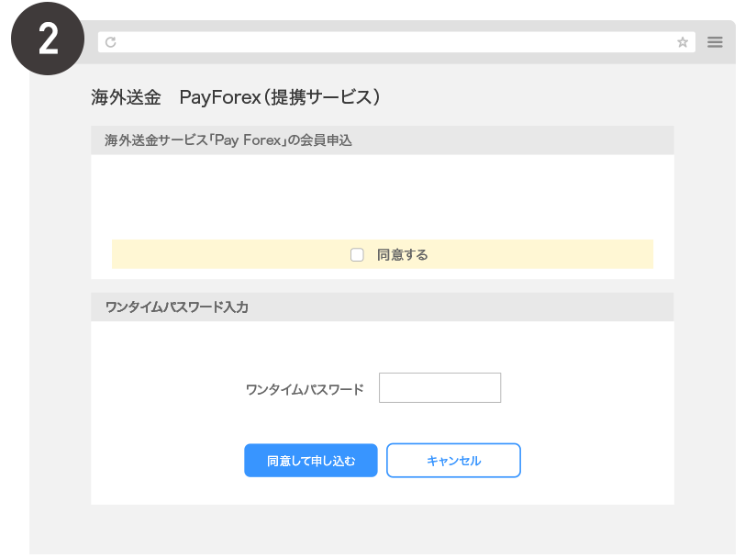The width and height of the screenshot is (756, 558).
Task: Submit with the 同意して申し込む button
Action: click(310, 461)
